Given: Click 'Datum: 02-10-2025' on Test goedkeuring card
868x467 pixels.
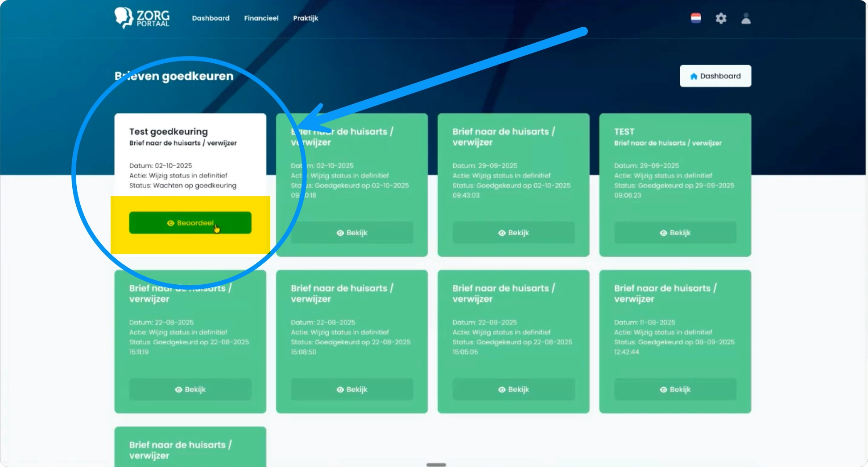Looking at the screenshot, I should (x=161, y=165).
